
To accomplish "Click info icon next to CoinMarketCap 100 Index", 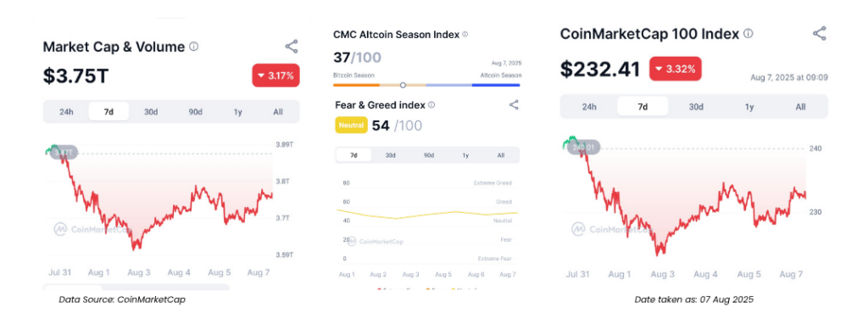I will coord(748,34).
